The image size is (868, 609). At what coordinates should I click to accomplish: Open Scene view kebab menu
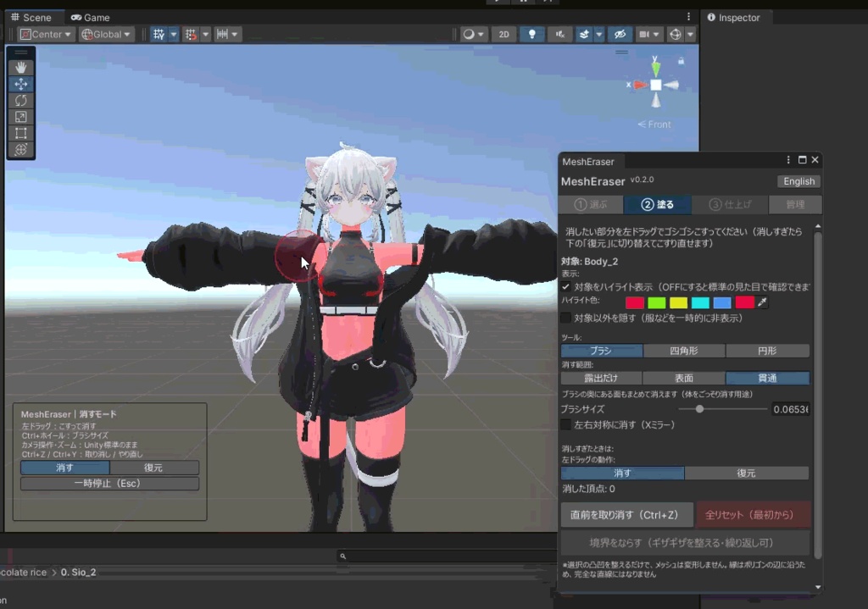[688, 17]
